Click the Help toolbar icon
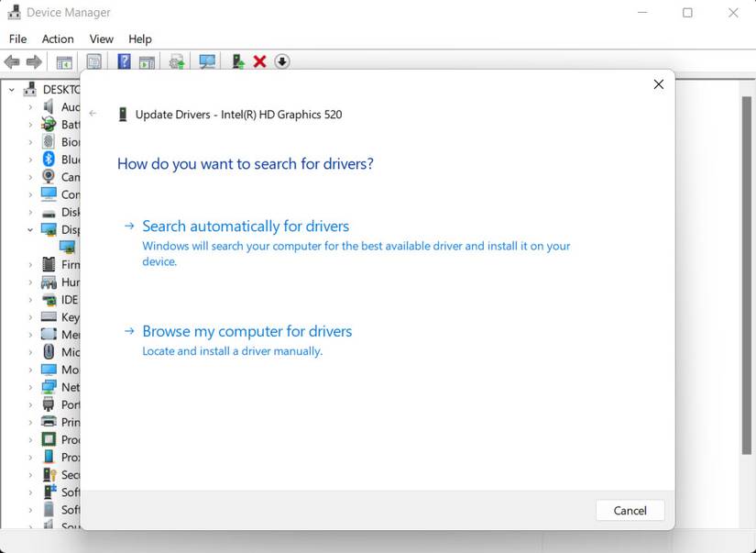Viewport: 756px width, 553px height. (123, 61)
